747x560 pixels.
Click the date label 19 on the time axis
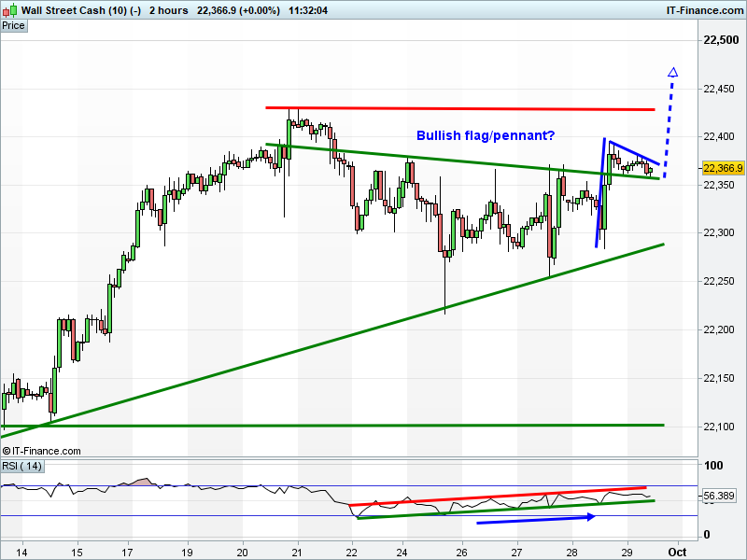pyautogui.click(x=188, y=553)
